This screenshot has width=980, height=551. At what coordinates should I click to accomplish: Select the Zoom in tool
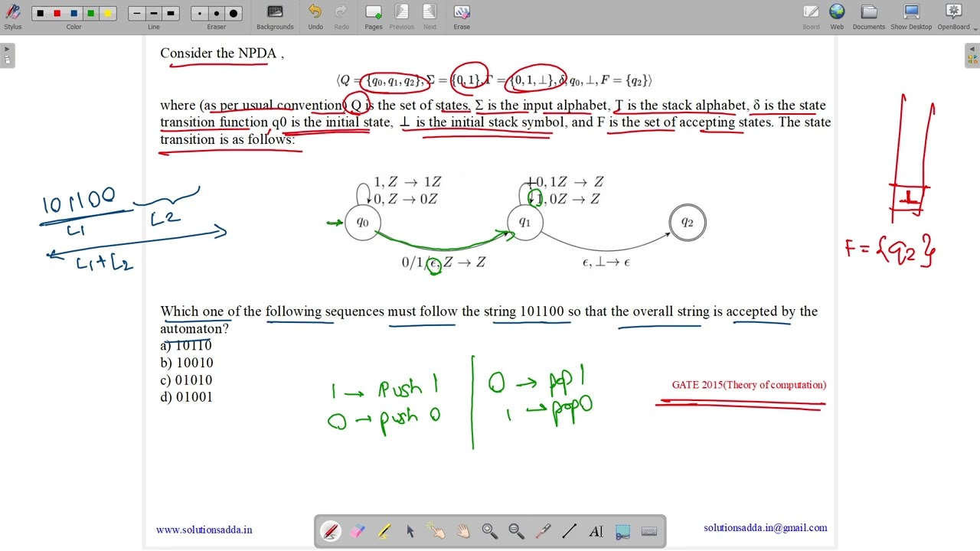[x=490, y=531]
